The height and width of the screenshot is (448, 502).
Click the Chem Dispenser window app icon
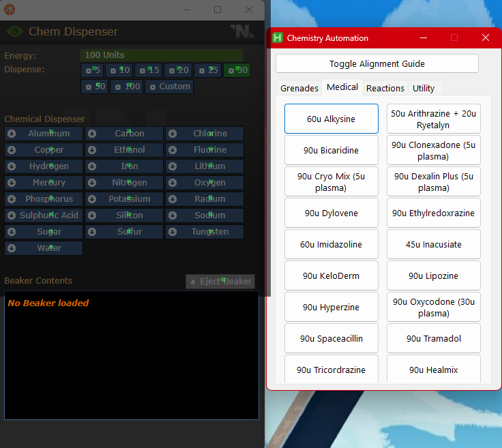click(x=10, y=10)
